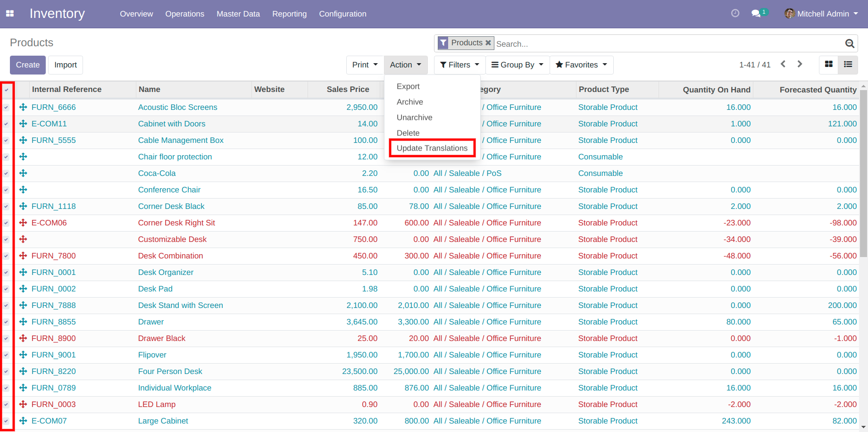This screenshot has width=868, height=432.
Task: Open the apps grid menu icon
Action: coord(9,14)
